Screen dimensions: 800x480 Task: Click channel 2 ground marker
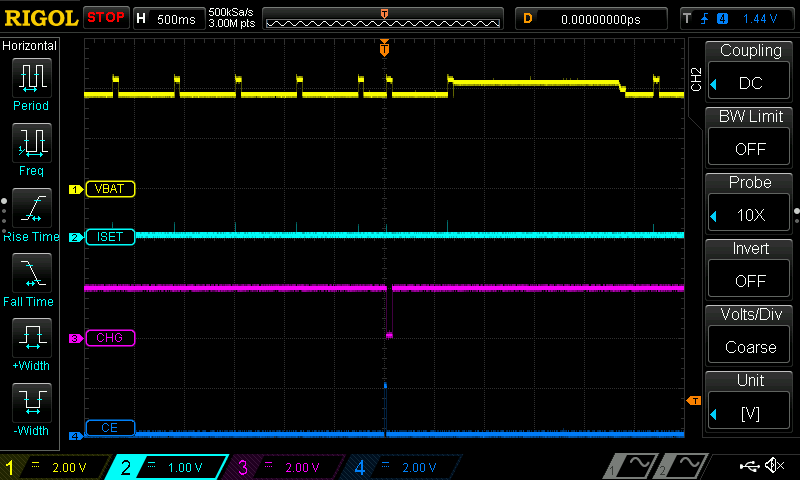click(x=76, y=237)
